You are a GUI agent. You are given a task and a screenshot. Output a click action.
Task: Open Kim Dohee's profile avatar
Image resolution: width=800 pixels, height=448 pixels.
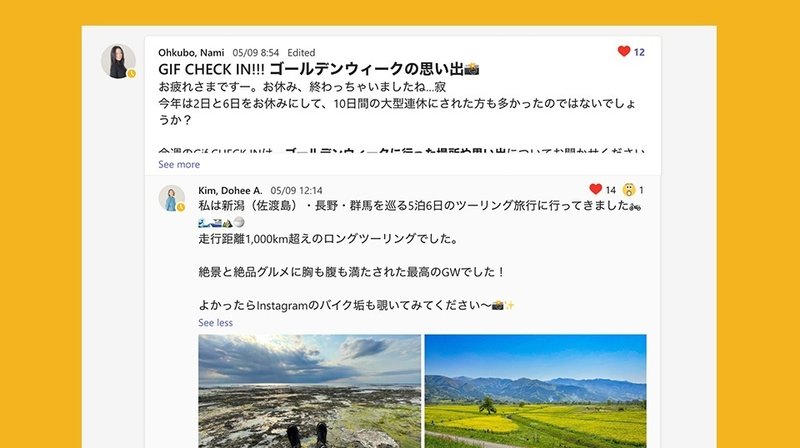171,198
